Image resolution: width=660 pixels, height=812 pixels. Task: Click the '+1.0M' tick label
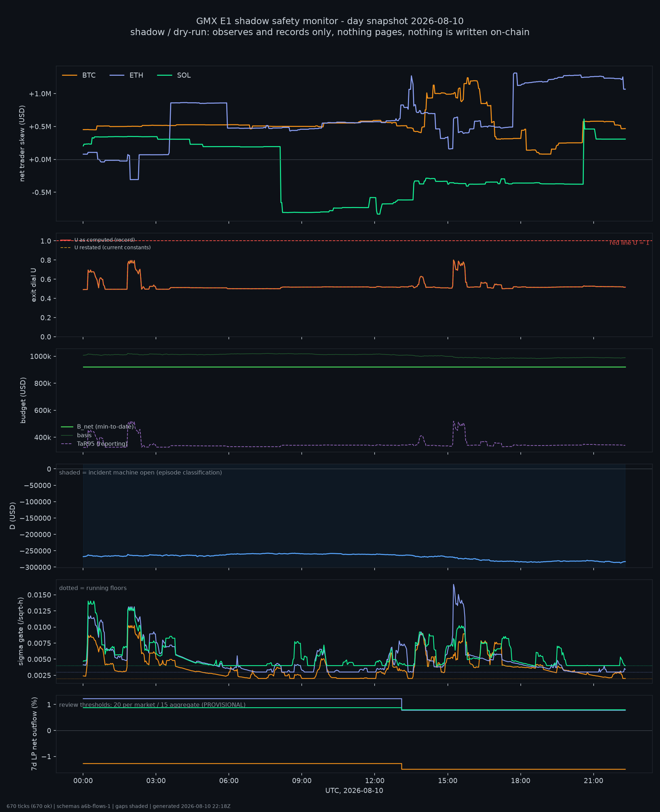point(40,94)
